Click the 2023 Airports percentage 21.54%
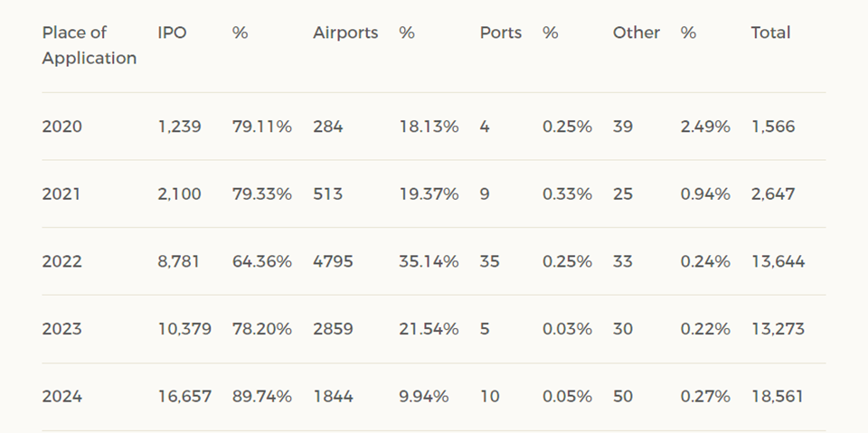This screenshot has width=868, height=433. click(429, 329)
